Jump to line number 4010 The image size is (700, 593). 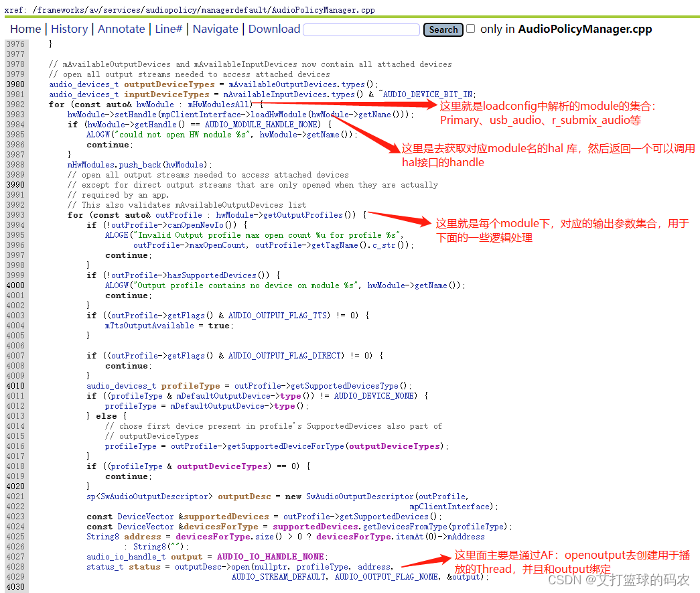coord(15,386)
